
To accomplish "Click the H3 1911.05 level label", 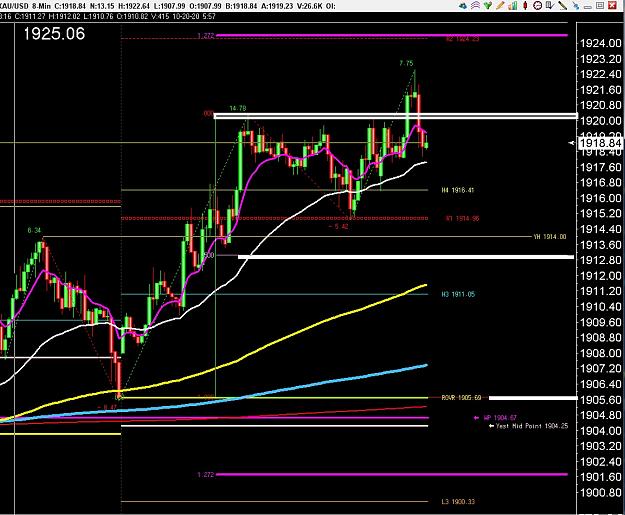I will [x=458, y=295].
